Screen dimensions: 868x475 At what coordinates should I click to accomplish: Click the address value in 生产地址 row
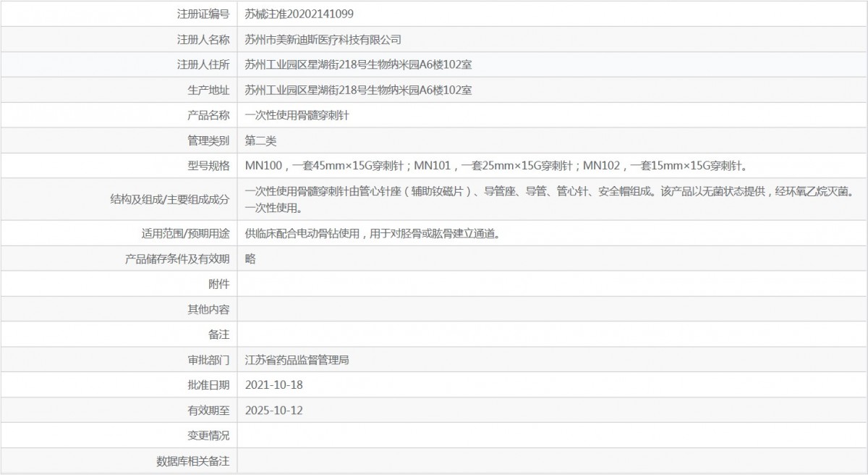(359, 90)
